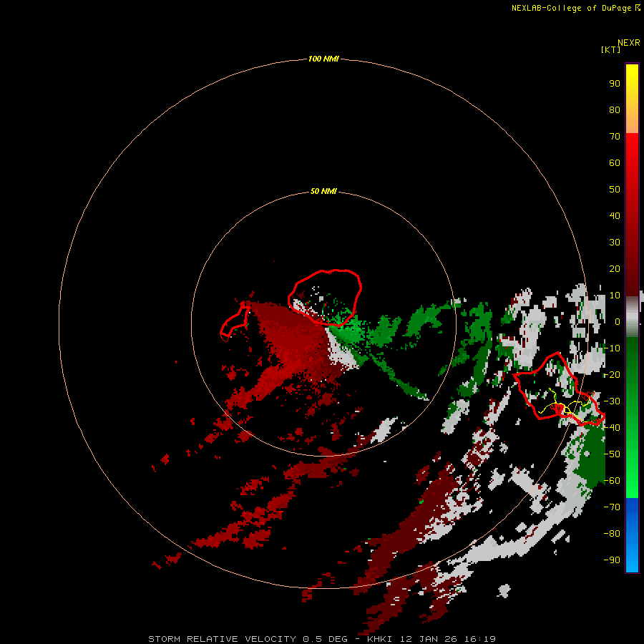Click the -40 value on the velocity scale
Screen dimensions: 644x644
click(x=612, y=428)
